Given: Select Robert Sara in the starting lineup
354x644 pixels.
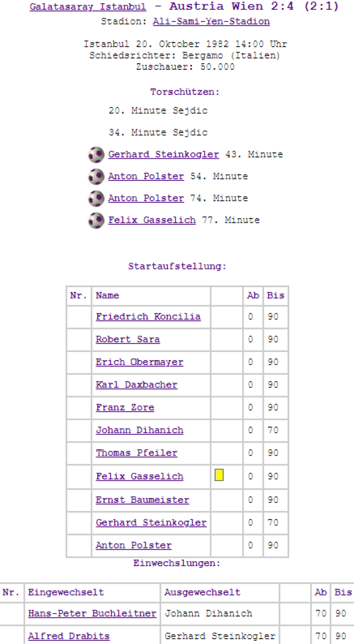Looking at the screenshot, I should point(128,339).
